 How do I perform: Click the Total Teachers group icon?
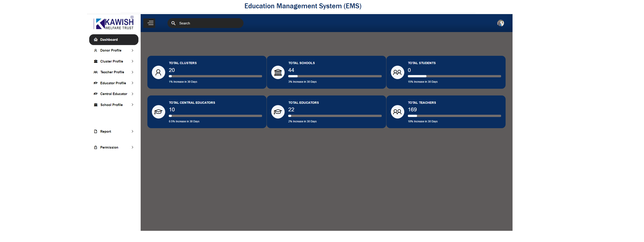(397, 112)
